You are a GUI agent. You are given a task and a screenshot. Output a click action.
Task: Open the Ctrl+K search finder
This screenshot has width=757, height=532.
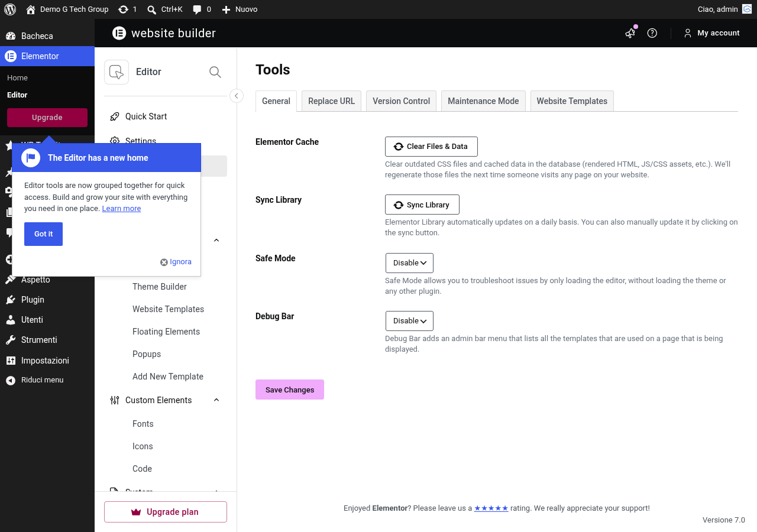[x=165, y=9]
